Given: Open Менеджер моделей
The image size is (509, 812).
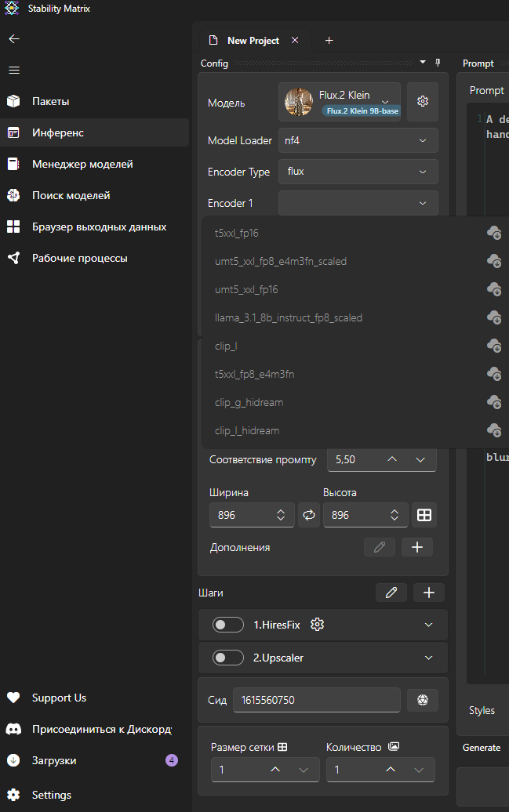Looking at the screenshot, I should coord(94,164).
